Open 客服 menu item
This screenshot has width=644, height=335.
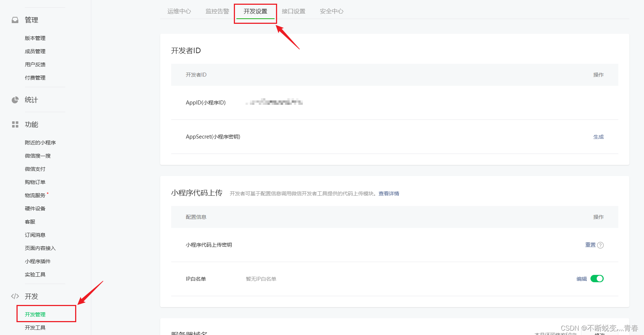30,222
